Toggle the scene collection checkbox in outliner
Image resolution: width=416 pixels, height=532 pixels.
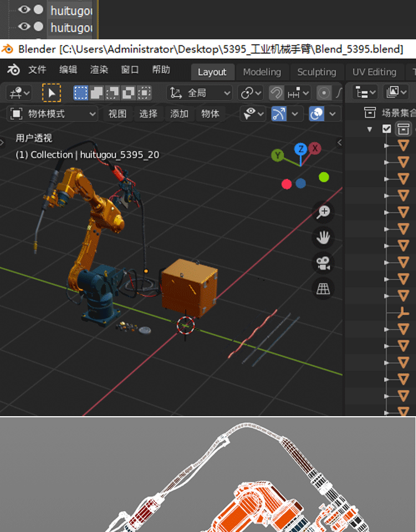tap(387, 129)
